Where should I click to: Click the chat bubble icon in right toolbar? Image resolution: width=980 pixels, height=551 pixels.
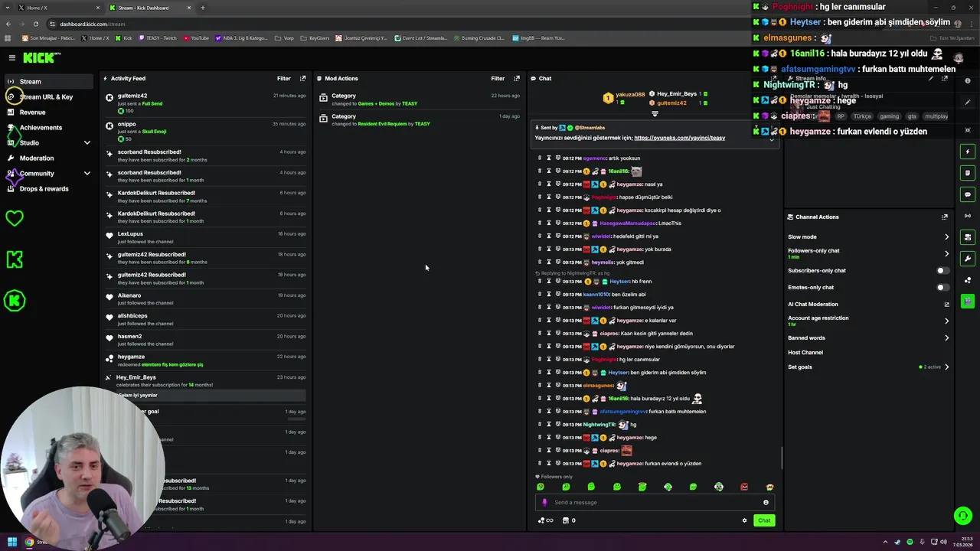click(x=968, y=194)
